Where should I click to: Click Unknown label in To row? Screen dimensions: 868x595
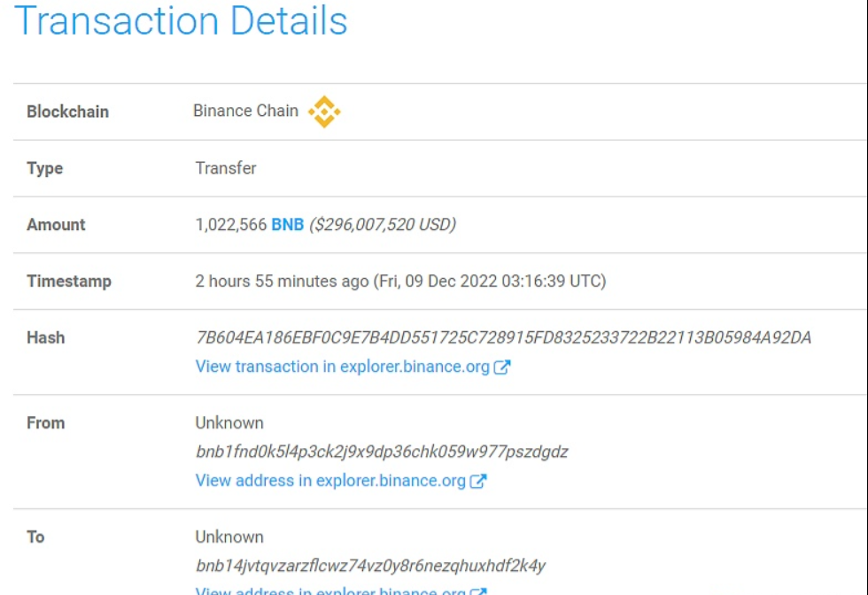(229, 537)
